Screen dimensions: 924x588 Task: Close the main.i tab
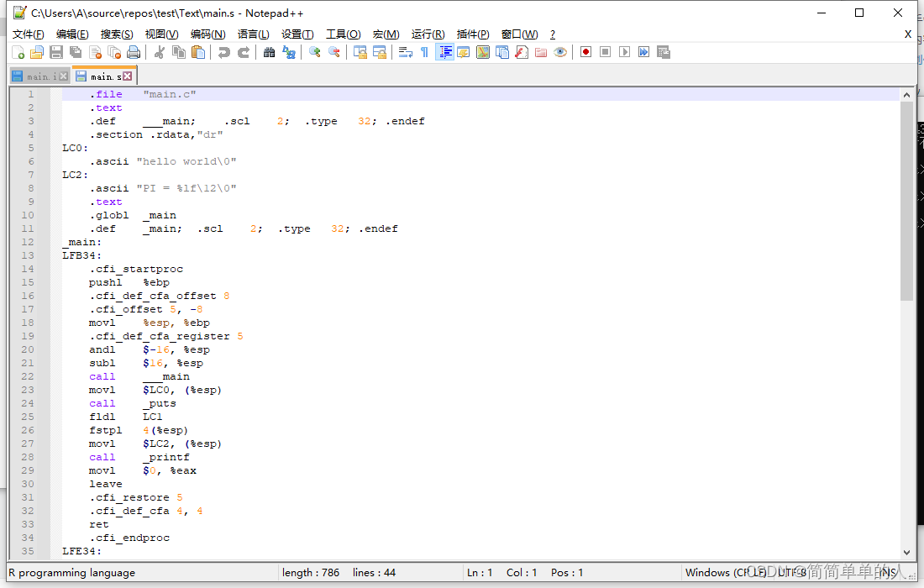click(63, 76)
